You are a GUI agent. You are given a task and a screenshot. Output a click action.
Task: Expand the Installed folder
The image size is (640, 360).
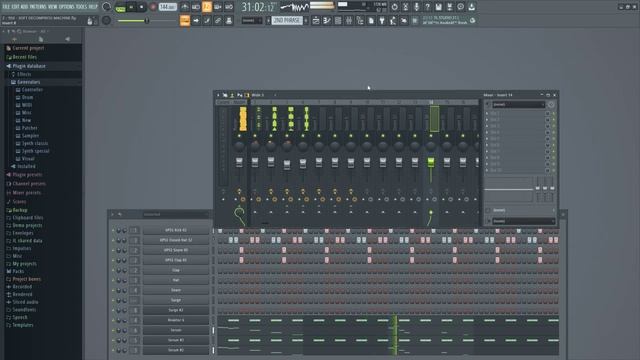26,167
